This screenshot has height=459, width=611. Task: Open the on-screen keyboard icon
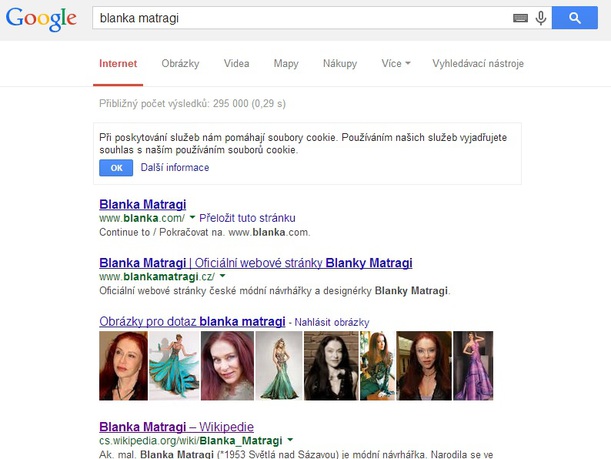(x=520, y=18)
